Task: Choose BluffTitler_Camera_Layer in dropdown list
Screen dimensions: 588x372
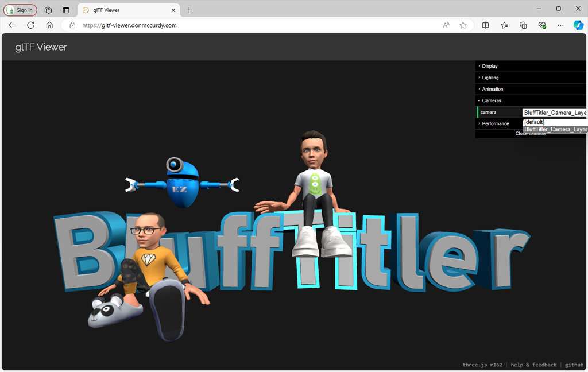Action: pos(555,129)
